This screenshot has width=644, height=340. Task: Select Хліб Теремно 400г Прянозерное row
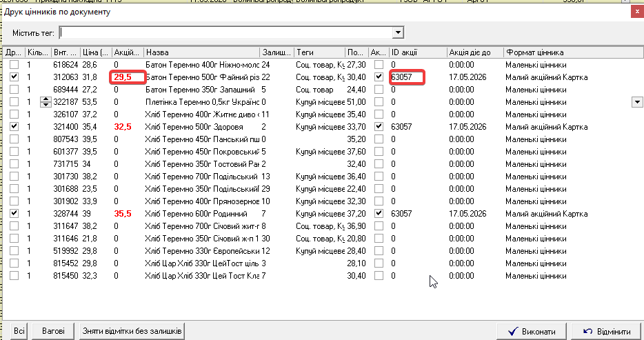tap(202, 201)
